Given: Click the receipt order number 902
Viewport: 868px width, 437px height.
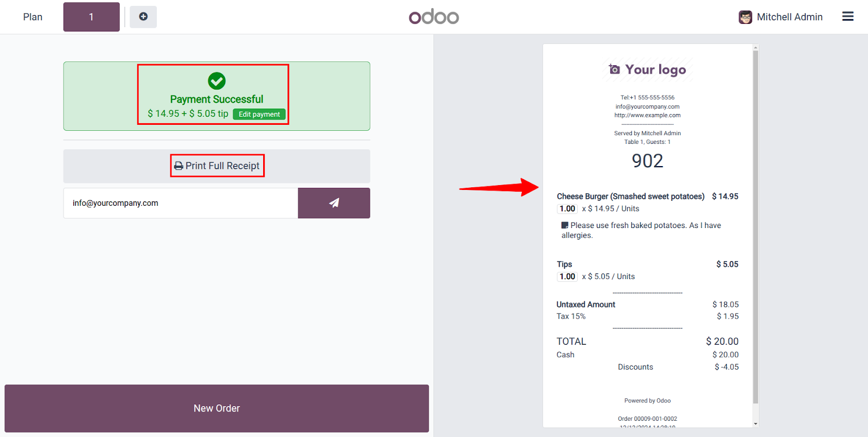Looking at the screenshot, I should [x=647, y=161].
